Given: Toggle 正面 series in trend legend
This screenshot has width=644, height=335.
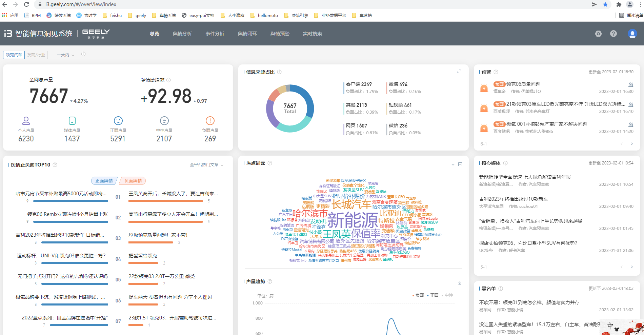Looking at the screenshot, I should (433, 295).
